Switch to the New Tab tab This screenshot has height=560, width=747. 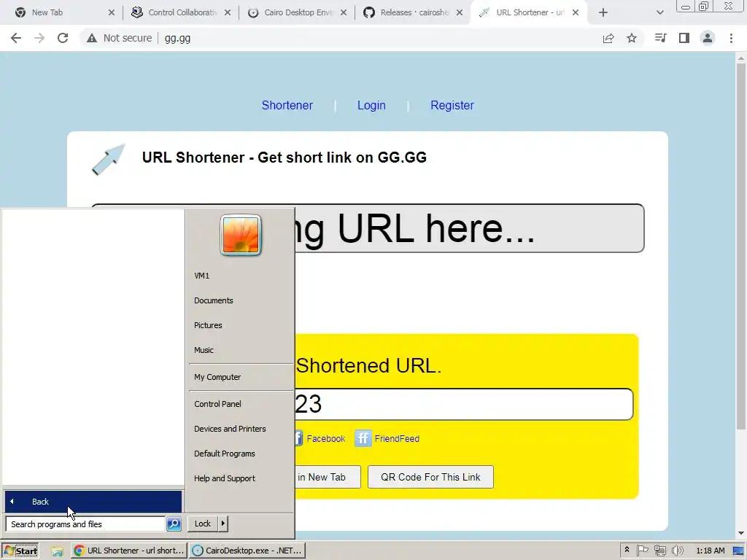[59, 12]
